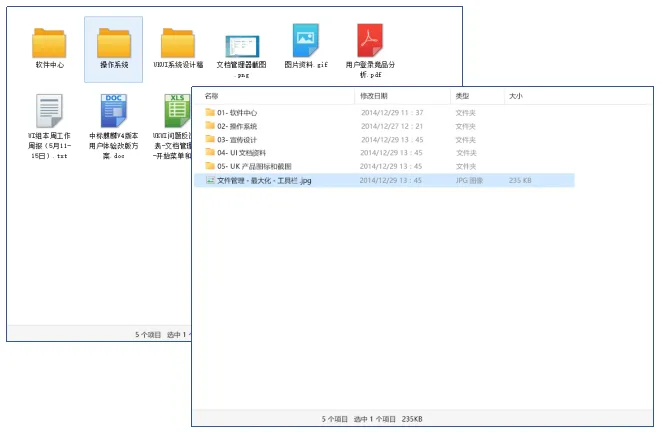
Task: Open the 软件中心 folder icon in icon view
Action: [49, 43]
